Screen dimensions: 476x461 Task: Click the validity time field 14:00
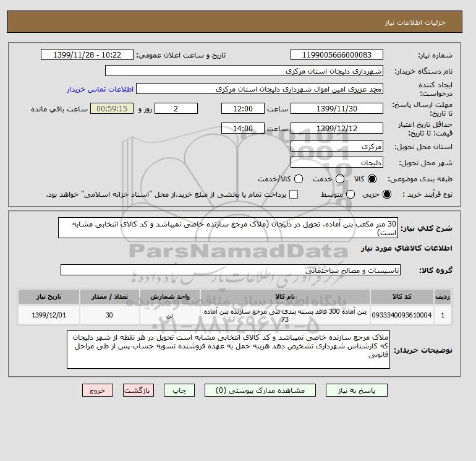243,128
